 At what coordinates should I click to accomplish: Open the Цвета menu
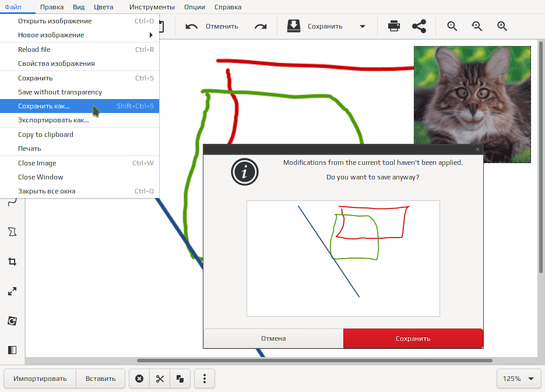point(103,7)
